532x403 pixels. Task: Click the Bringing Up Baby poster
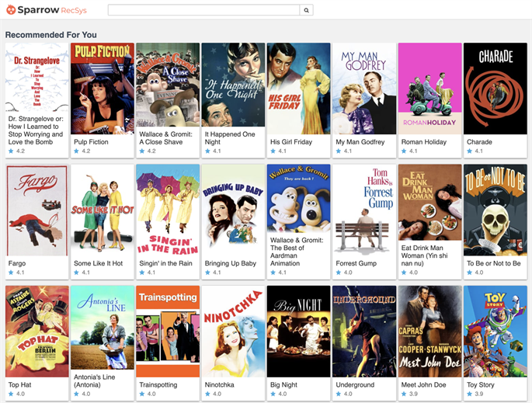(233, 210)
